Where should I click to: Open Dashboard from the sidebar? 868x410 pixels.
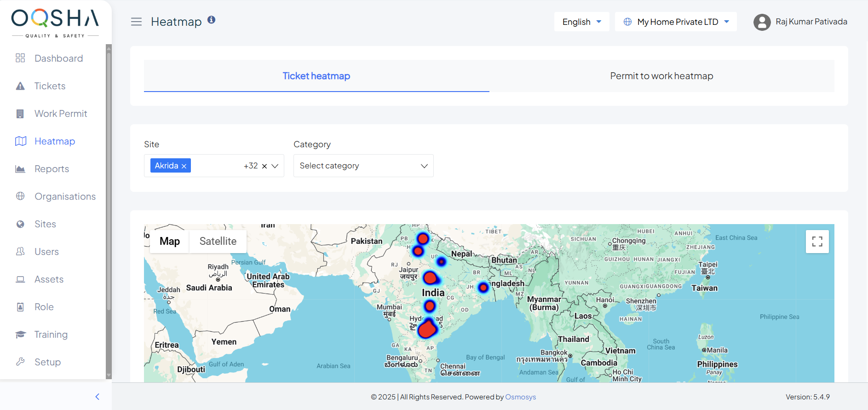(x=58, y=58)
